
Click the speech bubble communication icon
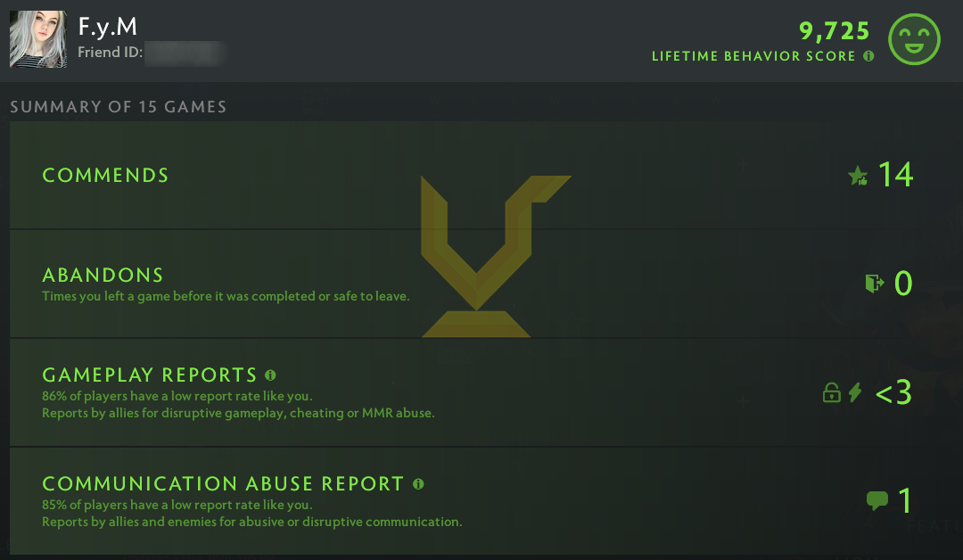(877, 501)
